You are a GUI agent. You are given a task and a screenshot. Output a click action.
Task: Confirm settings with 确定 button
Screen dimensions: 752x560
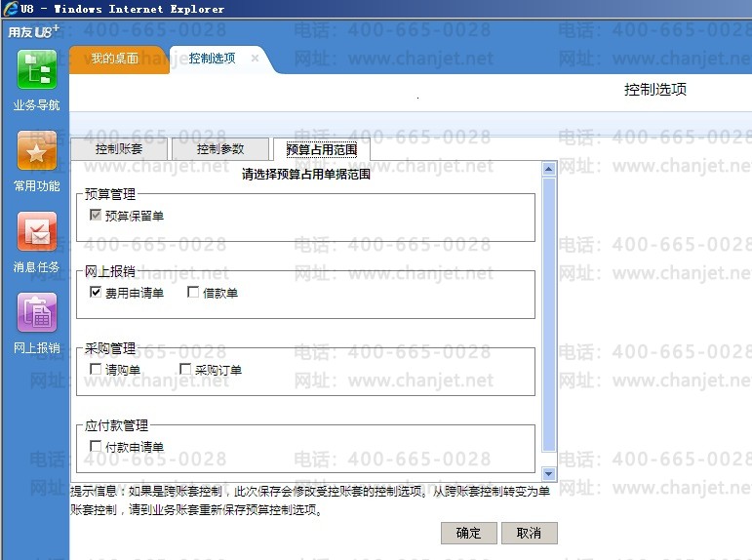[x=468, y=533]
